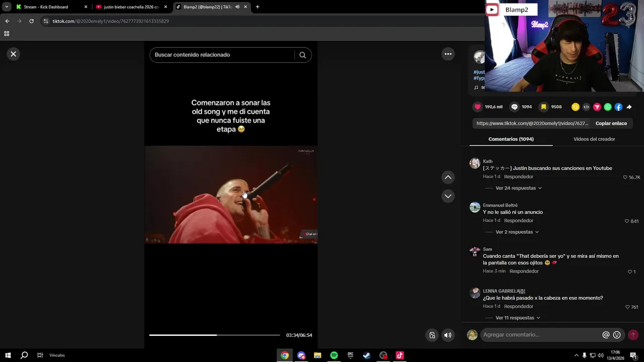Mute the video with speaker icon

click(x=448, y=335)
